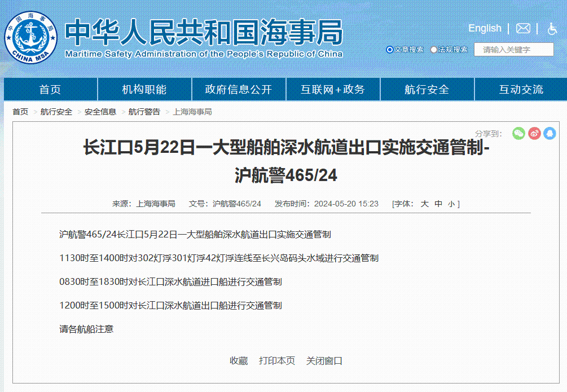Switch to the English site version

[485, 28]
